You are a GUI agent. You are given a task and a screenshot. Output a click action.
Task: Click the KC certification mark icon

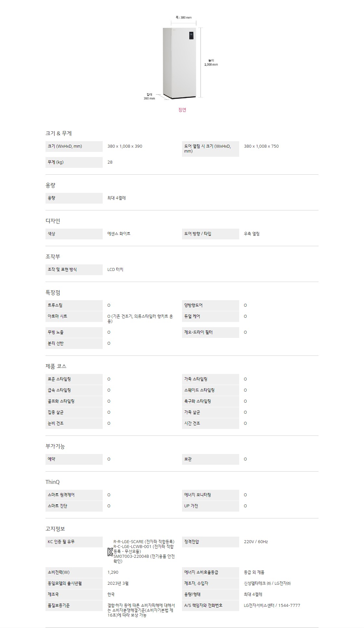pyautogui.click(x=110, y=552)
